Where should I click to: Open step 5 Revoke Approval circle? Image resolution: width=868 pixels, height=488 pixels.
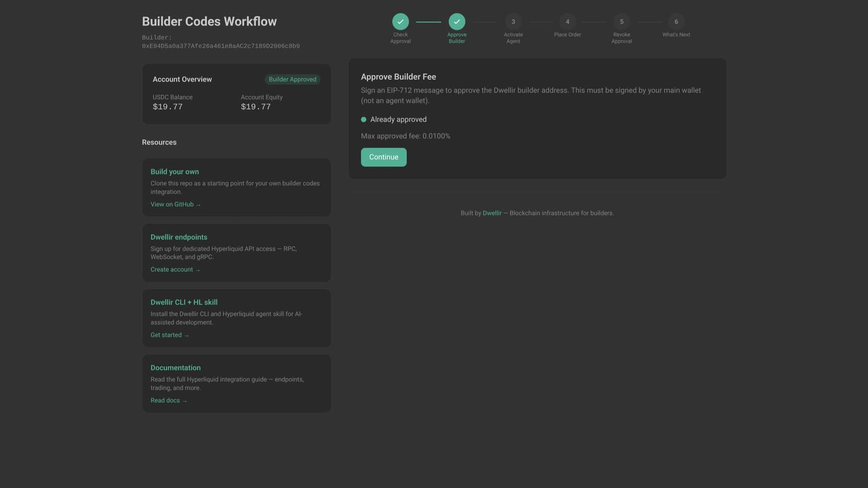[622, 22]
